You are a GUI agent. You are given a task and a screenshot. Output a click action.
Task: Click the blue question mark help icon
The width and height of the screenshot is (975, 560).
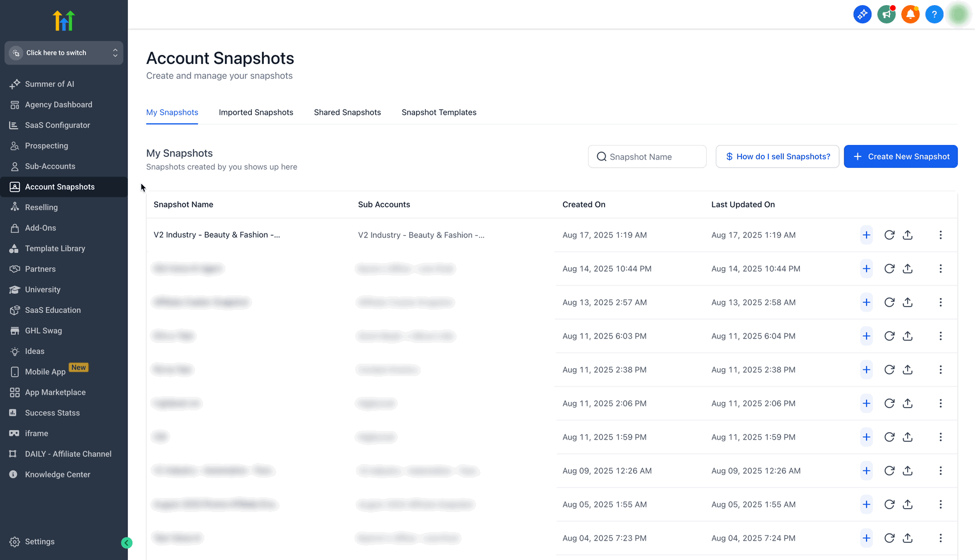[934, 14]
